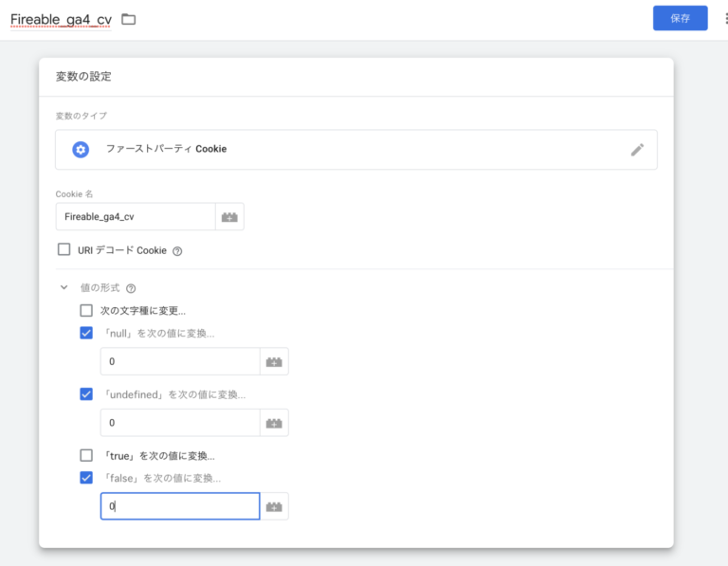Click variable picker icon for the false value field
This screenshot has width=728, height=566.
click(x=274, y=507)
